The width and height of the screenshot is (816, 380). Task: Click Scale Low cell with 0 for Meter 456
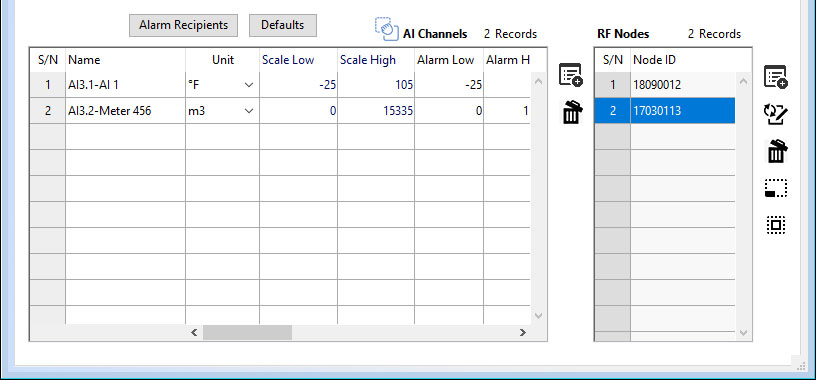(298, 111)
